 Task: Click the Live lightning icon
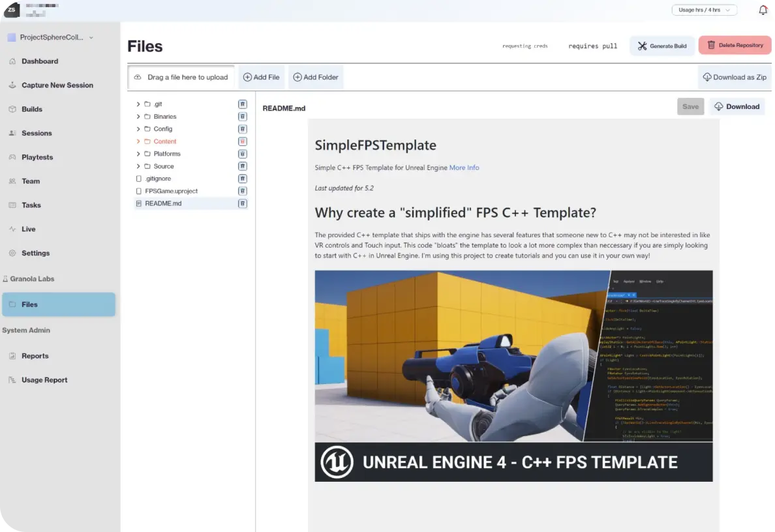tap(14, 229)
